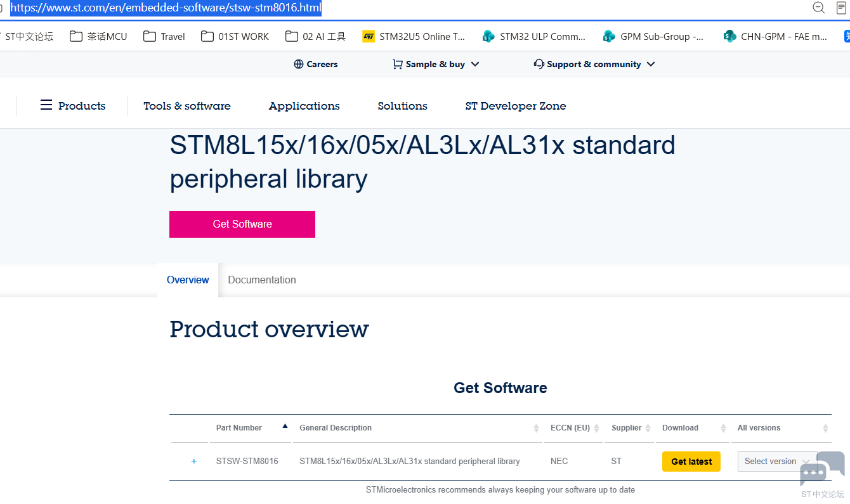Expand the Support & community dropdown
Screen dimensions: 850x504
[x=594, y=64]
